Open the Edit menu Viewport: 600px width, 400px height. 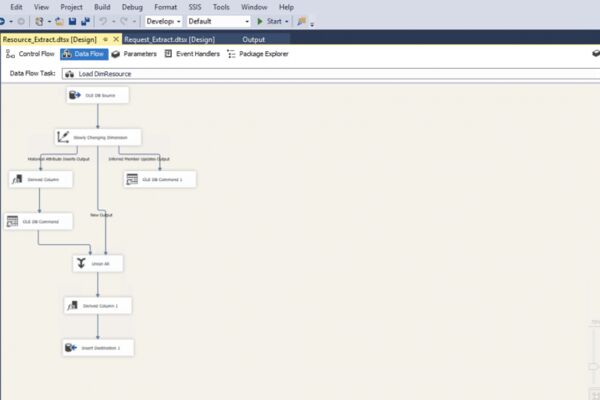[x=16, y=7]
